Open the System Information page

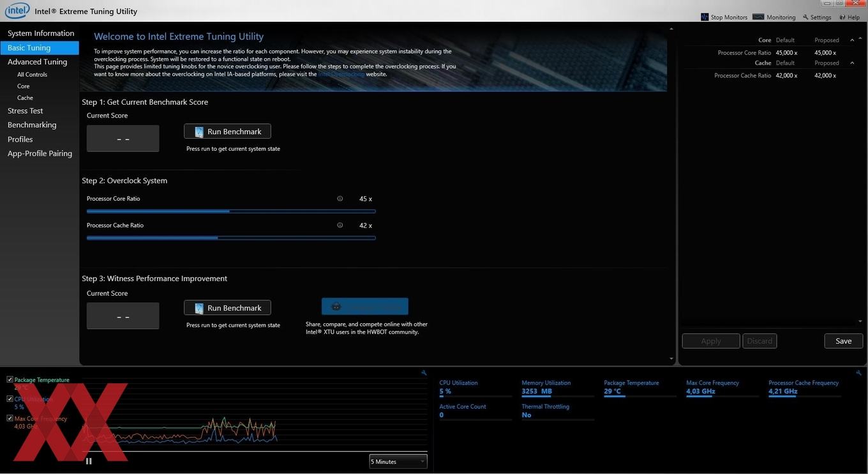pos(41,33)
